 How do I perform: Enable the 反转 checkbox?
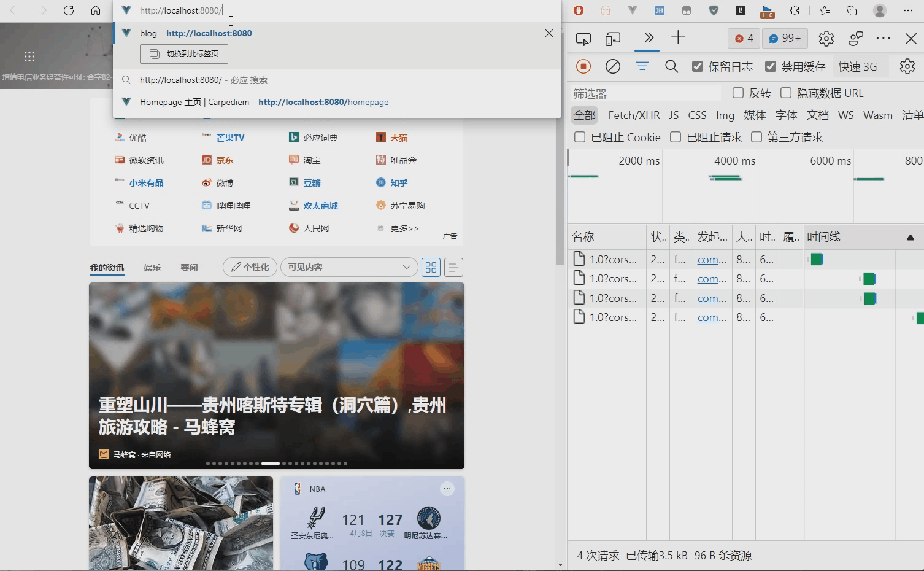[738, 93]
